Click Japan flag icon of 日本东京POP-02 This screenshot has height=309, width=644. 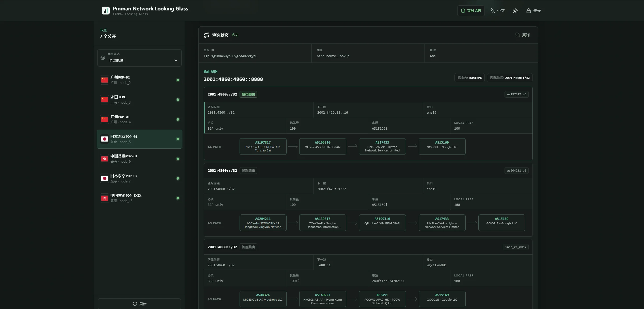[x=104, y=178]
